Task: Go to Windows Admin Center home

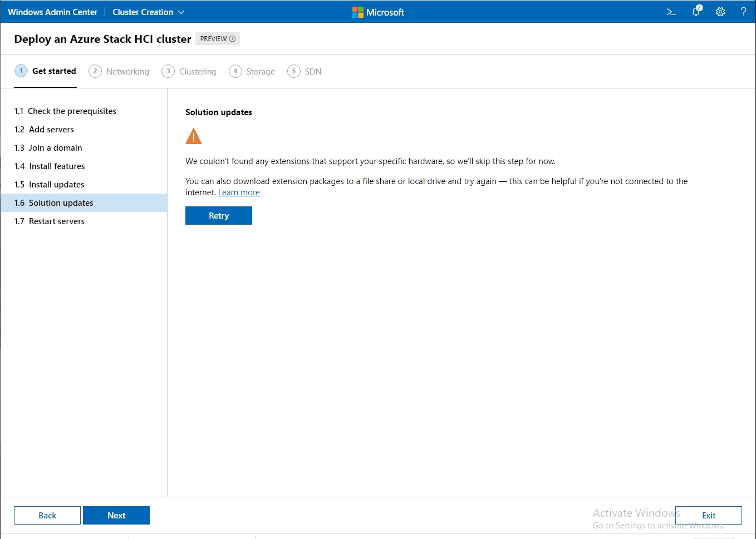Action: (x=52, y=12)
